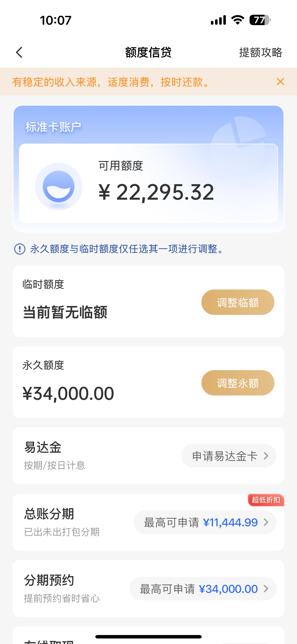This screenshot has width=297, height=644.
Task: Tap the 调整永额 button
Action: pos(238,383)
